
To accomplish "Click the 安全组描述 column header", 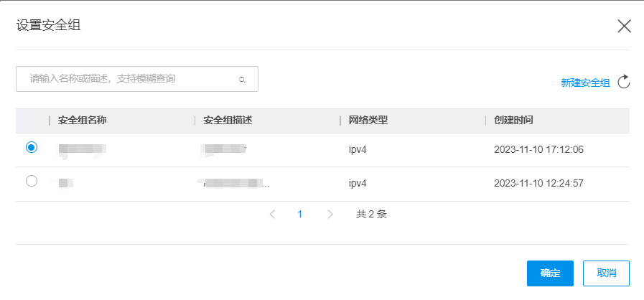I will click(228, 121).
